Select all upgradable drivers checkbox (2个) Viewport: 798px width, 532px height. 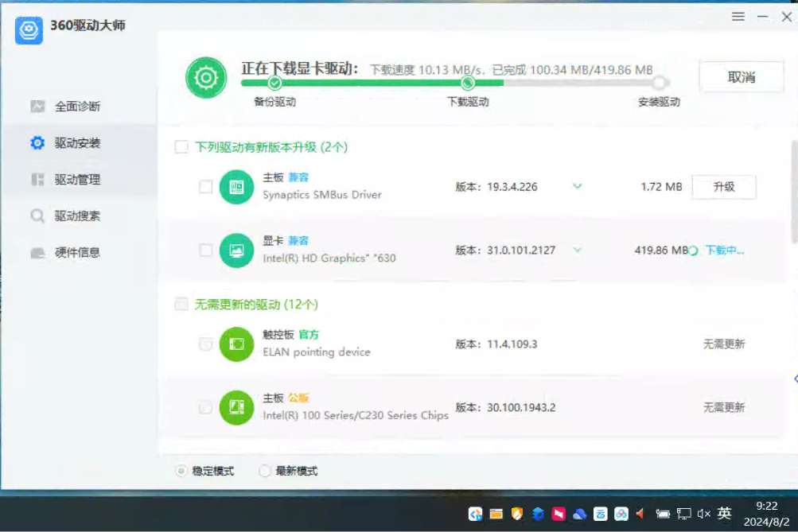click(181, 147)
